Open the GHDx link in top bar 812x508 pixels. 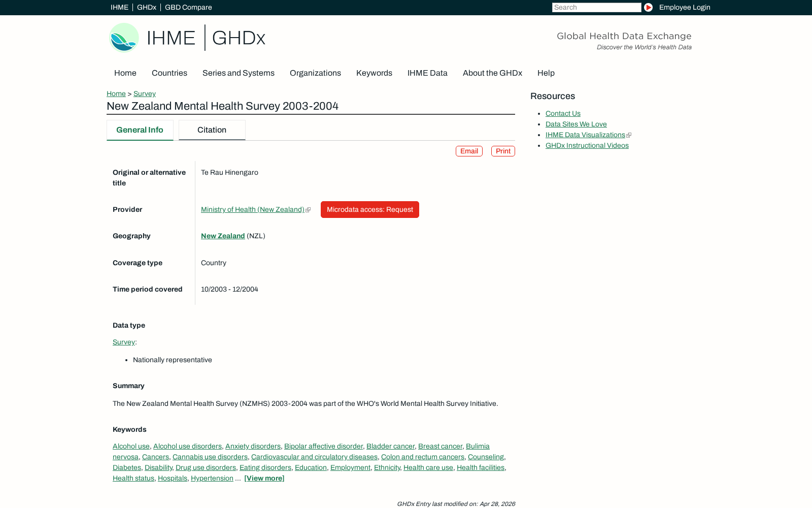point(147,7)
